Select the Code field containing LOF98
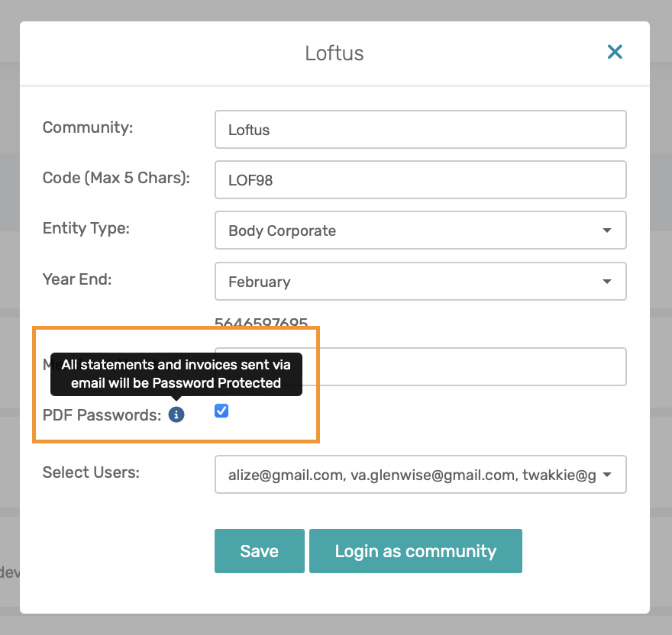The image size is (672, 635). pos(421,179)
